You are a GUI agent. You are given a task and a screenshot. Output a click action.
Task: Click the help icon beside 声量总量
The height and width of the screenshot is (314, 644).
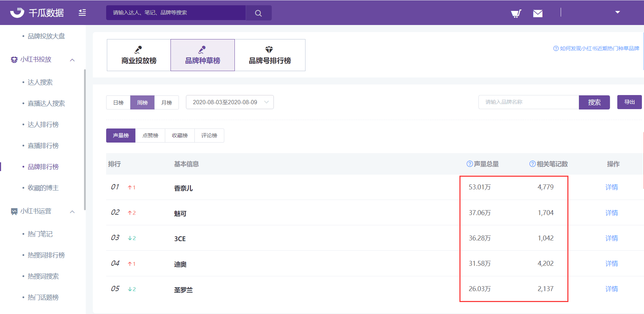pyautogui.click(x=469, y=164)
